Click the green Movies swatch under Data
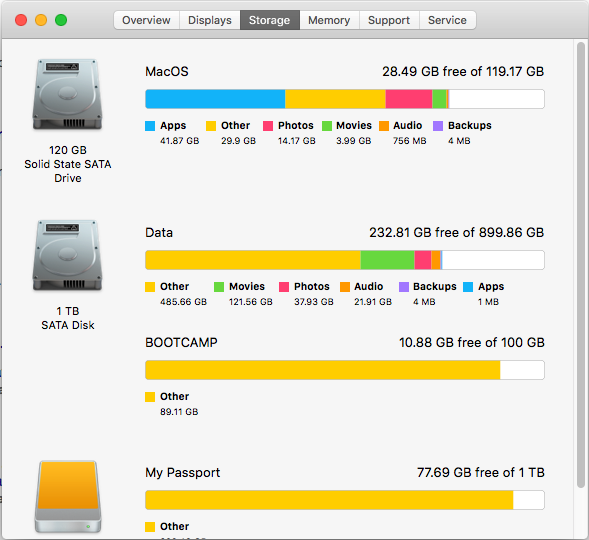Screen dimensions: 589x540 [x=219, y=287]
